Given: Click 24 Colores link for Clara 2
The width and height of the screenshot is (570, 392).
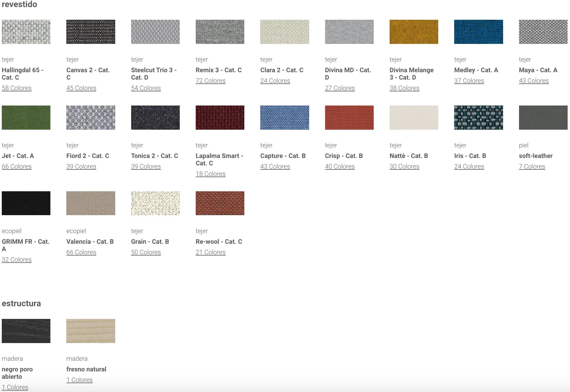Looking at the screenshot, I should [x=275, y=81].
